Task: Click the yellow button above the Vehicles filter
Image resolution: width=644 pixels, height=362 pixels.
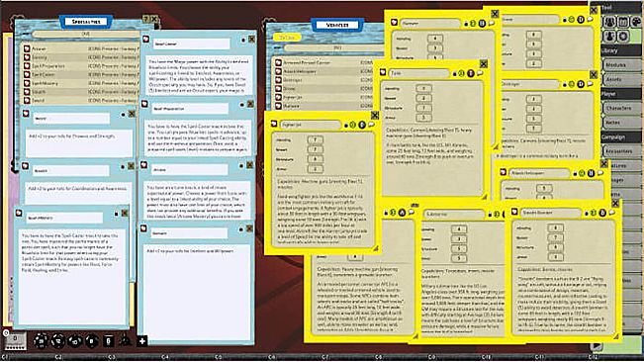Action: pyautogui.click(x=287, y=38)
